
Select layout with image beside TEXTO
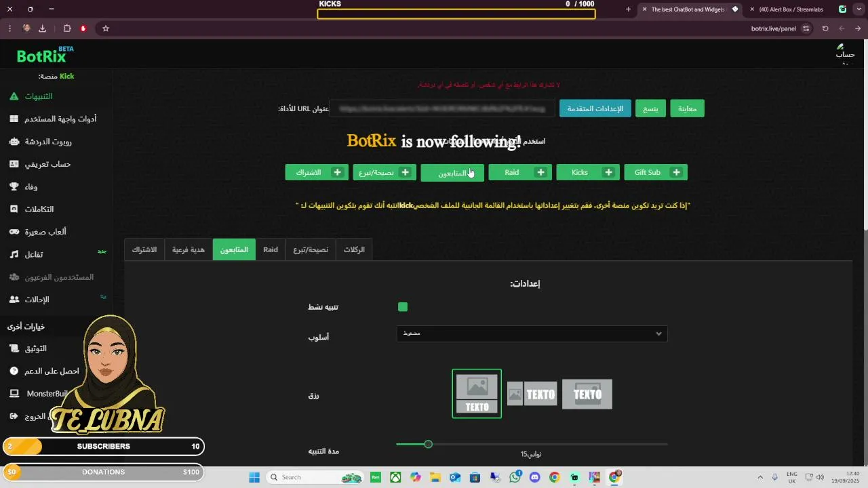tap(532, 394)
